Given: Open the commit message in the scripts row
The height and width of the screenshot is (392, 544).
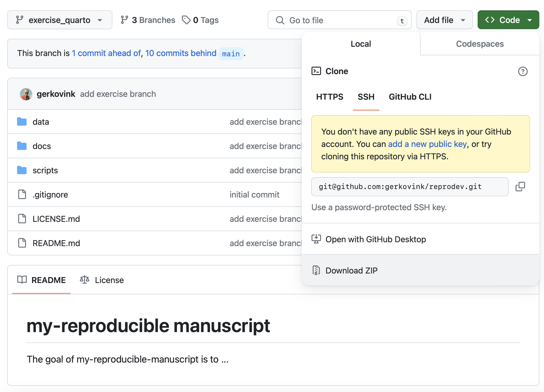Looking at the screenshot, I should (x=266, y=170).
